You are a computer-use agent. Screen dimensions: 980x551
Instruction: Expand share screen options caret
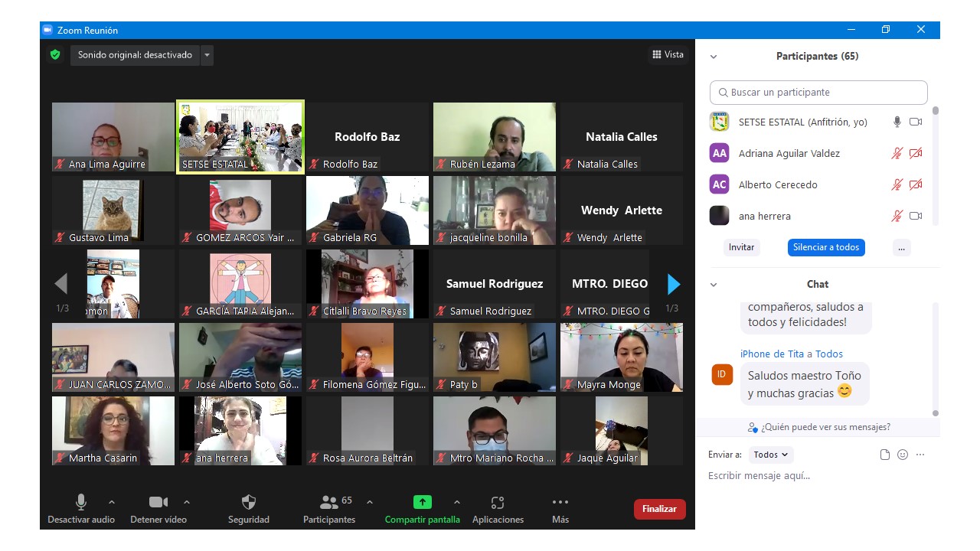tap(457, 503)
